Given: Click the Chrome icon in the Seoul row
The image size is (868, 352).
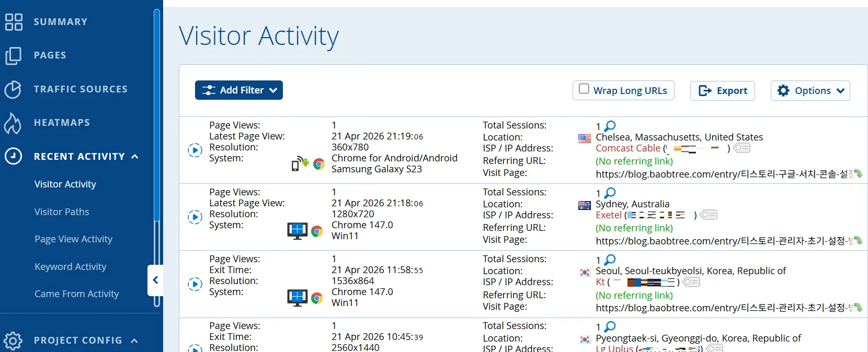Looking at the screenshot, I should (x=317, y=298).
